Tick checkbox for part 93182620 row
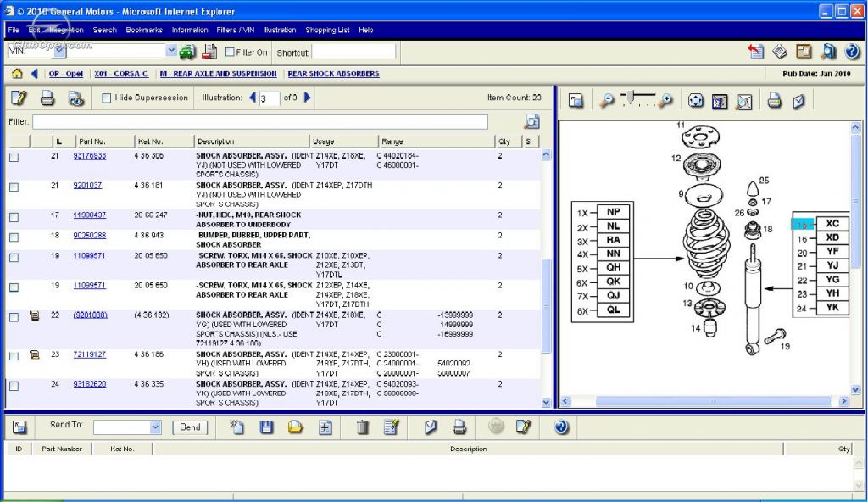Image resolution: width=868 pixels, height=502 pixels. [14, 386]
